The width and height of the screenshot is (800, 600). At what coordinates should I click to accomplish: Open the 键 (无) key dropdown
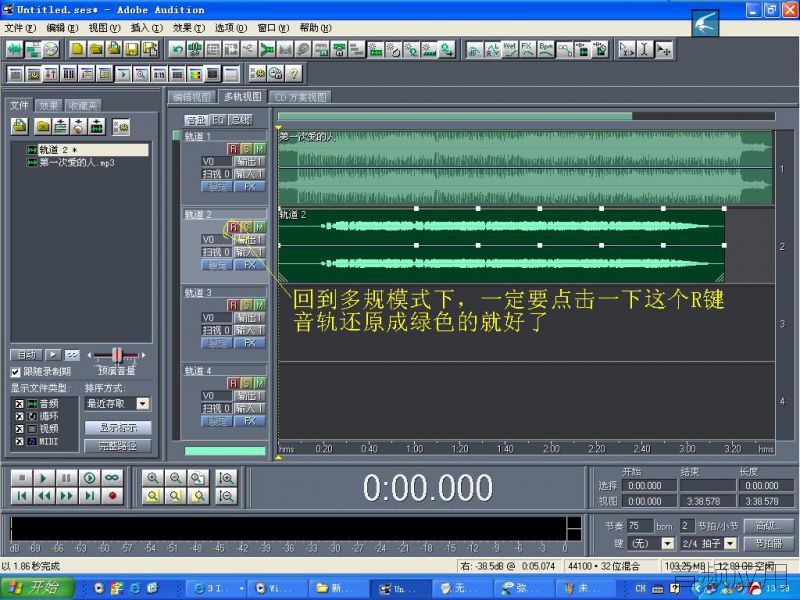click(667, 543)
